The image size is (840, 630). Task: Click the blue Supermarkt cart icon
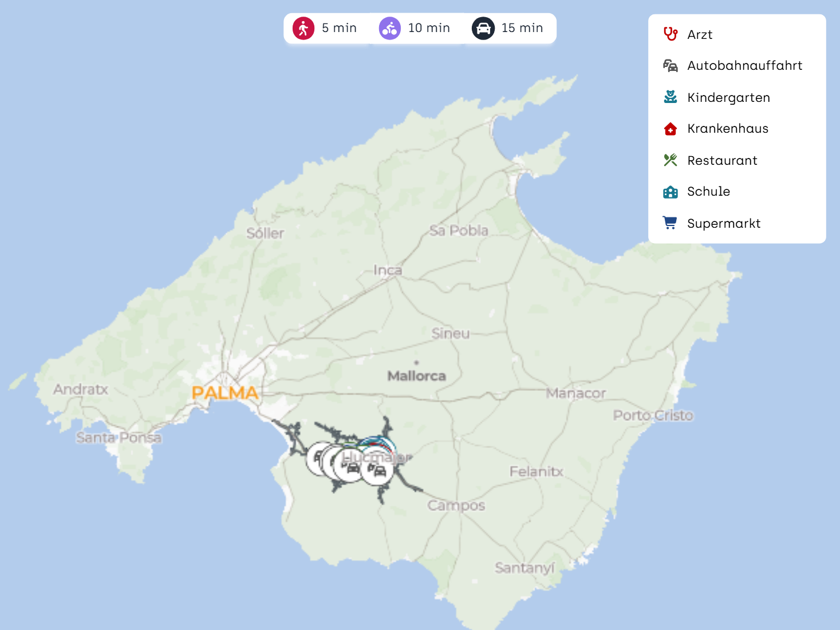coord(670,223)
